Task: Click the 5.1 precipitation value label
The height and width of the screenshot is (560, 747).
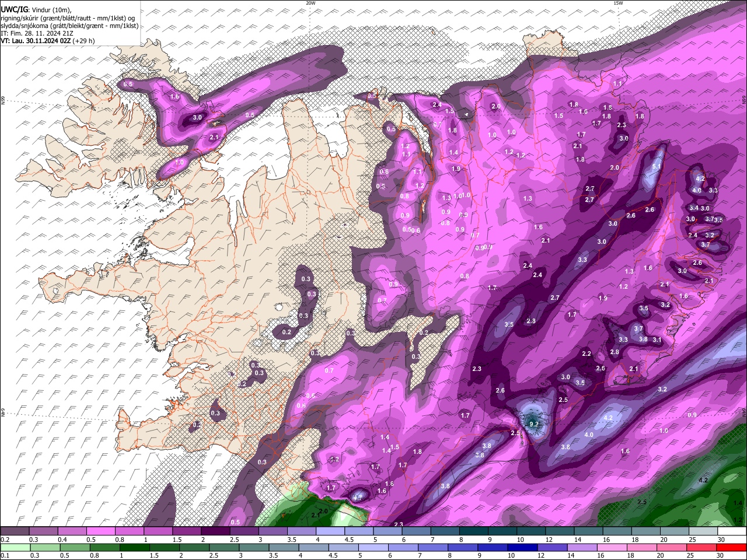Action: (656, 166)
